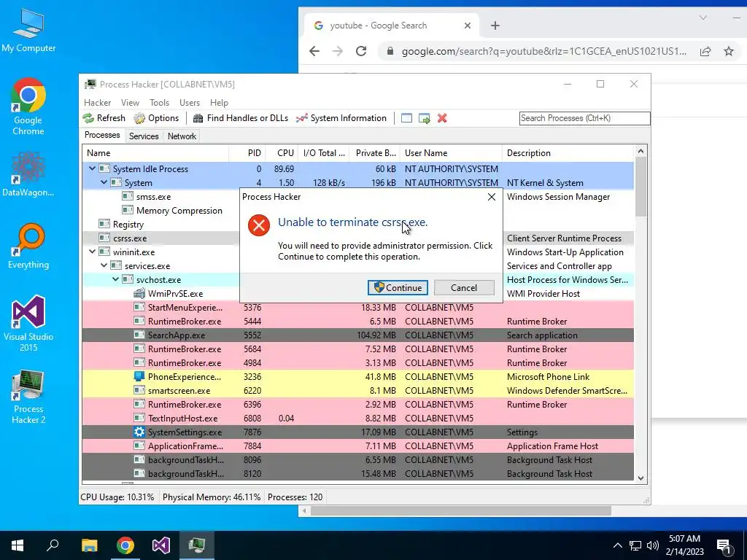The height and width of the screenshot is (560, 747).
Task: Click the SystemSettings.exe gear icon
Action: (x=139, y=432)
